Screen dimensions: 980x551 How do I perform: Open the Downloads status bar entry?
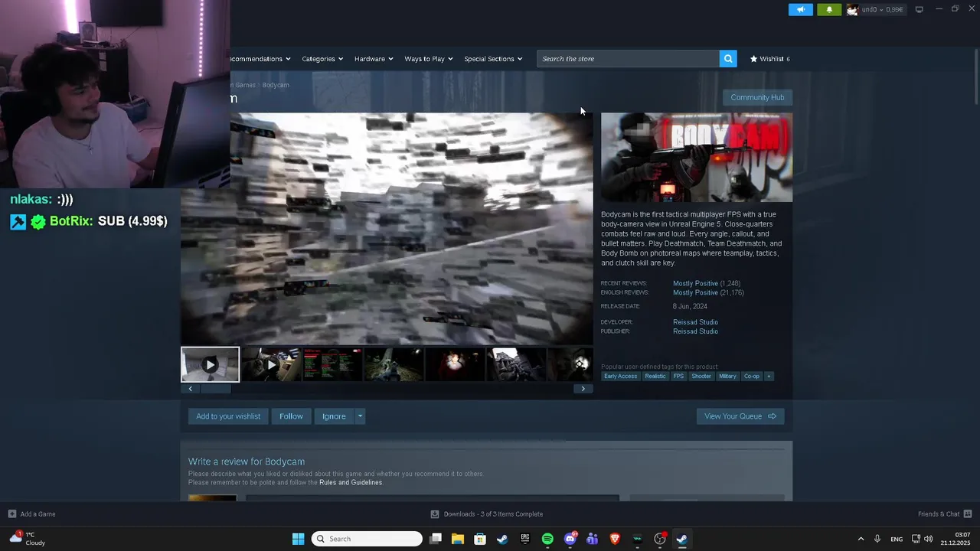pos(487,514)
